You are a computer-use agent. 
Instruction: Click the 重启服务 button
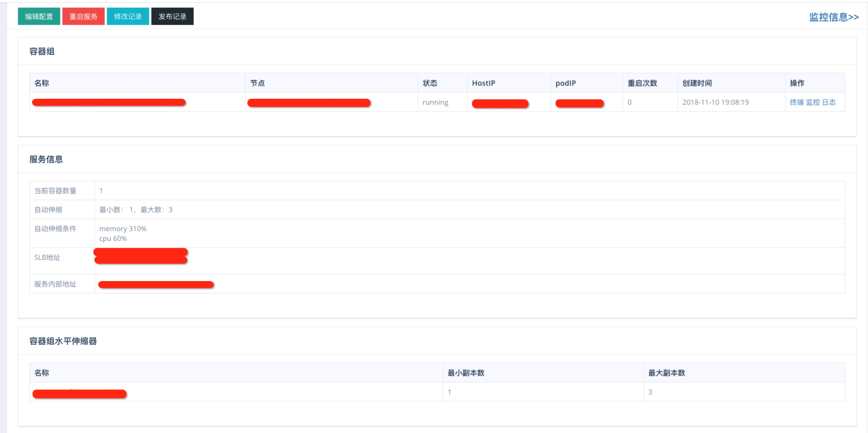coord(84,16)
